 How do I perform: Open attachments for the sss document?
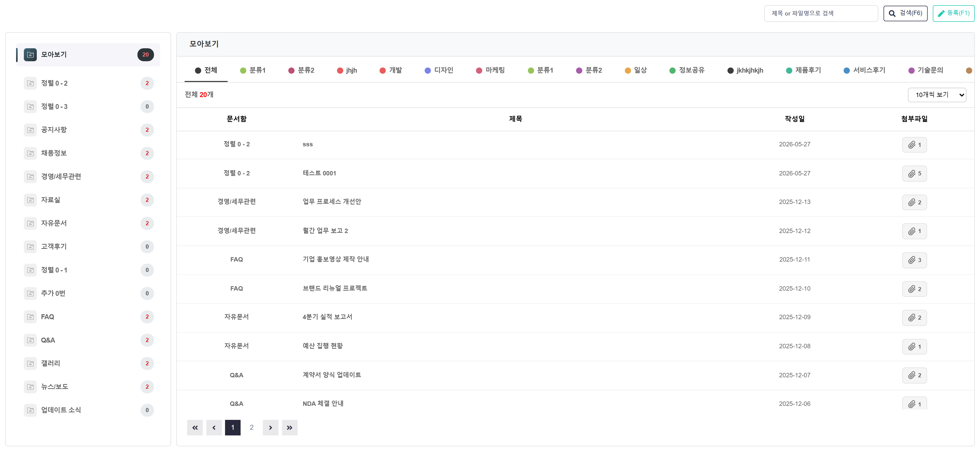coord(914,145)
